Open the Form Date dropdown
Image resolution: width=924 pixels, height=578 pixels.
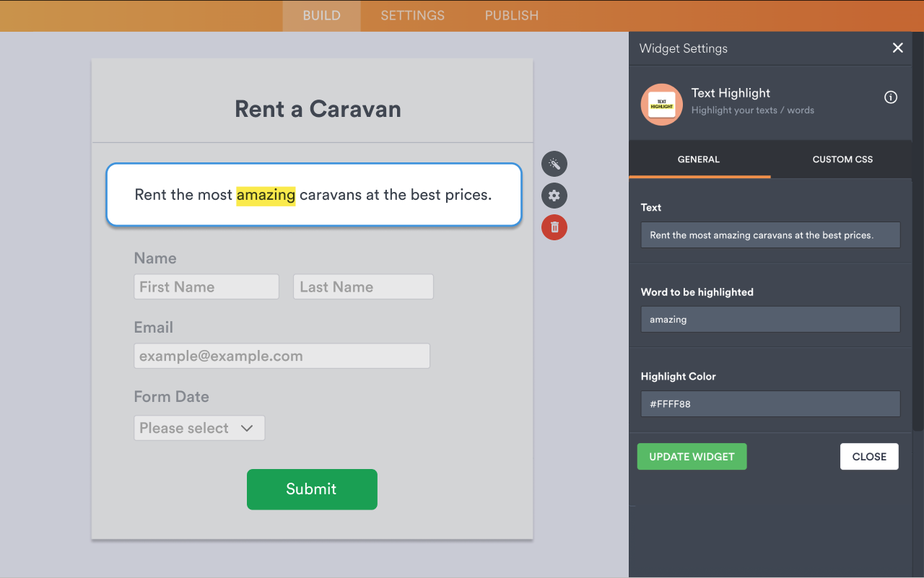[199, 427]
